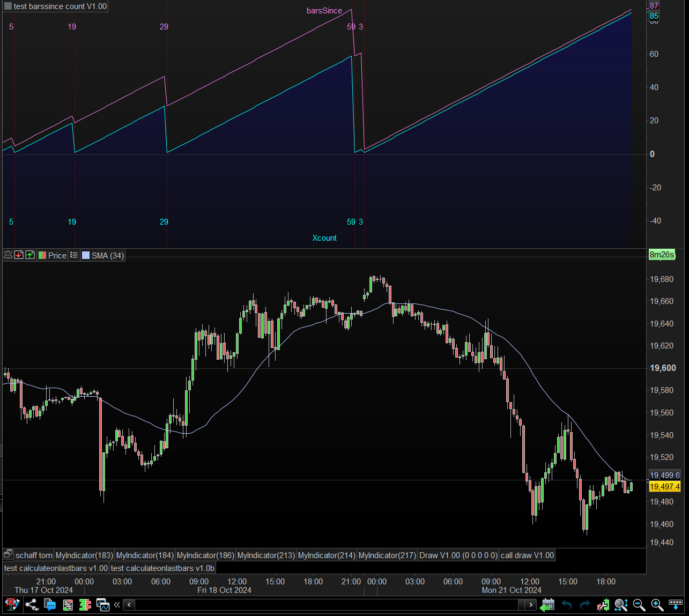Click the red-green chart trading icon
The height and width of the screenshot is (616, 689).
tap(603, 605)
